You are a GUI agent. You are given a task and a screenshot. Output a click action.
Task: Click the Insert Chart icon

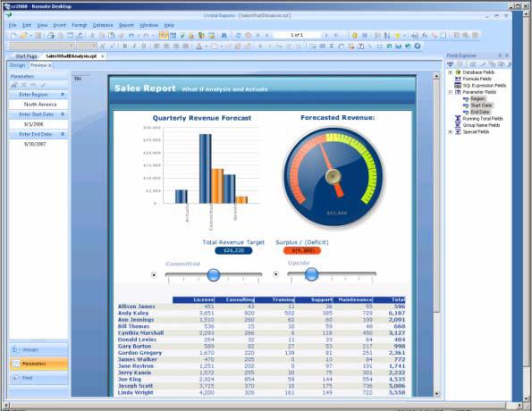click(x=398, y=46)
